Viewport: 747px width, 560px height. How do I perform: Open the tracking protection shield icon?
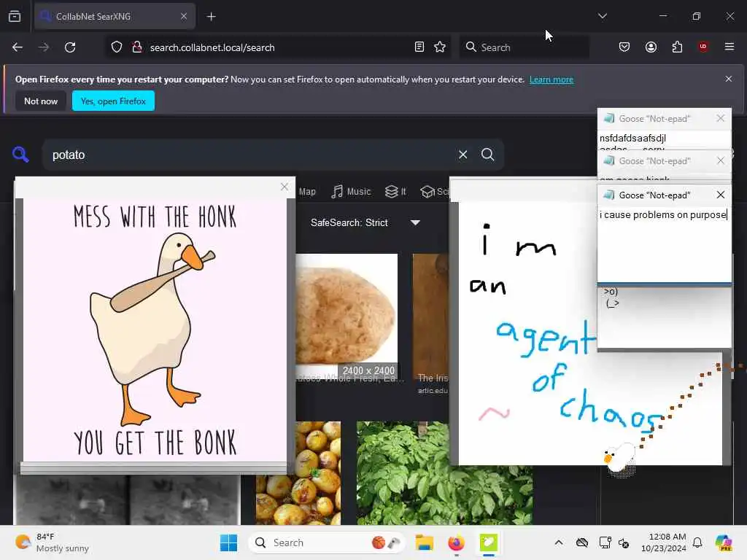pyautogui.click(x=117, y=47)
